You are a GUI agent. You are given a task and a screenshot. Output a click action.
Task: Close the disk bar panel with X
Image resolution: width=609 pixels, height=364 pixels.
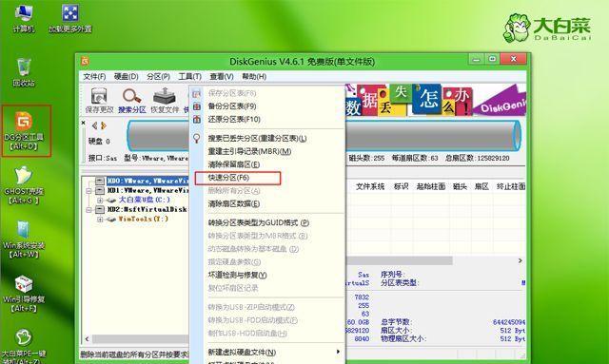pos(83,123)
